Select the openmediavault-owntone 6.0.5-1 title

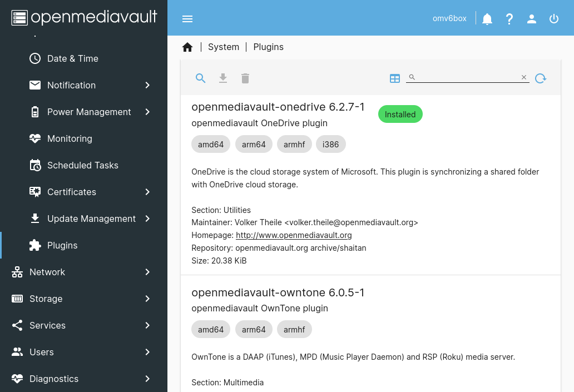(x=278, y=292)
